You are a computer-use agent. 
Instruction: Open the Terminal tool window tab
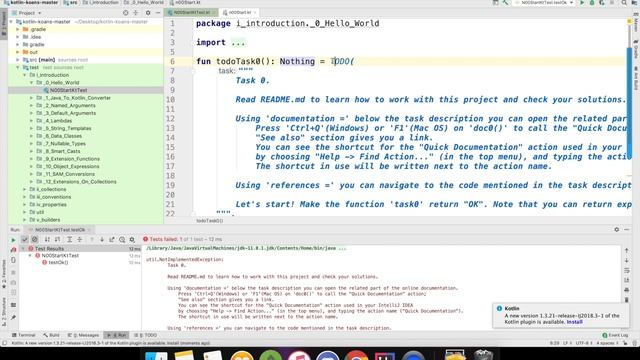coord(24,335)
